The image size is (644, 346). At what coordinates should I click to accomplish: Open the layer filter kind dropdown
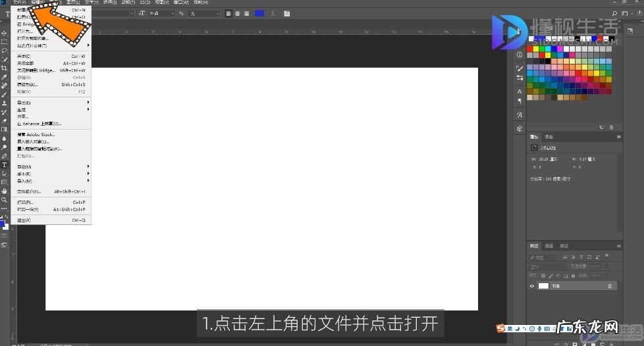[543, 257]
